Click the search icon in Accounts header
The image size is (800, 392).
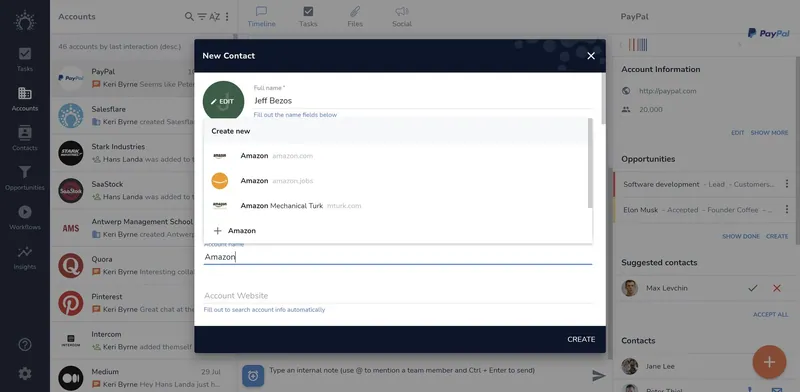tap(189, 17)
